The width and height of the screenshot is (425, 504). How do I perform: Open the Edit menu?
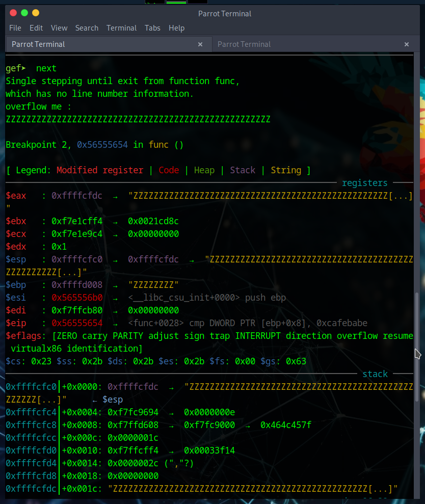pyautogui.click(x=36, y=28)
